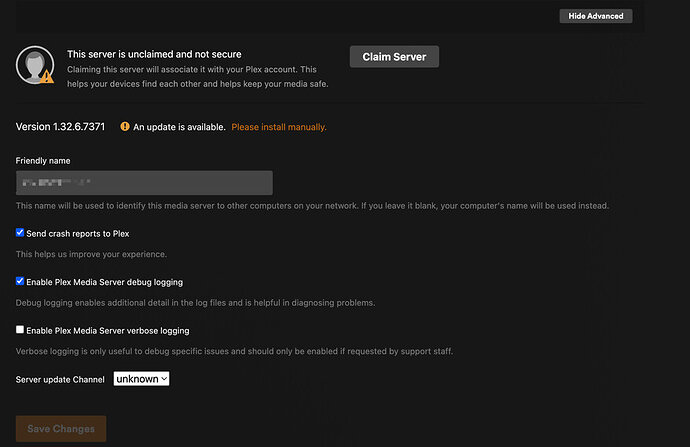Click the orange warning triangle on the avatar
Screen dimensions: 690x447
pos(46,75)
